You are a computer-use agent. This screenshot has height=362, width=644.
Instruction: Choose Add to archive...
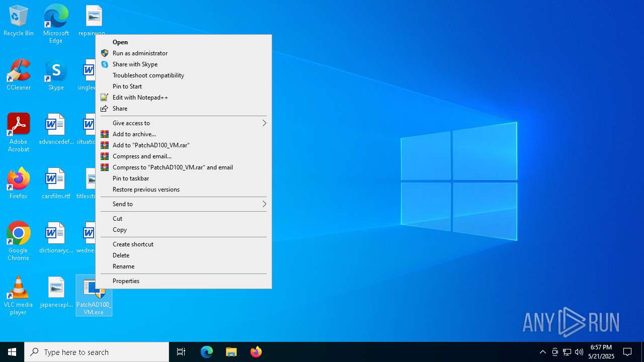click(x=184, y=134)
